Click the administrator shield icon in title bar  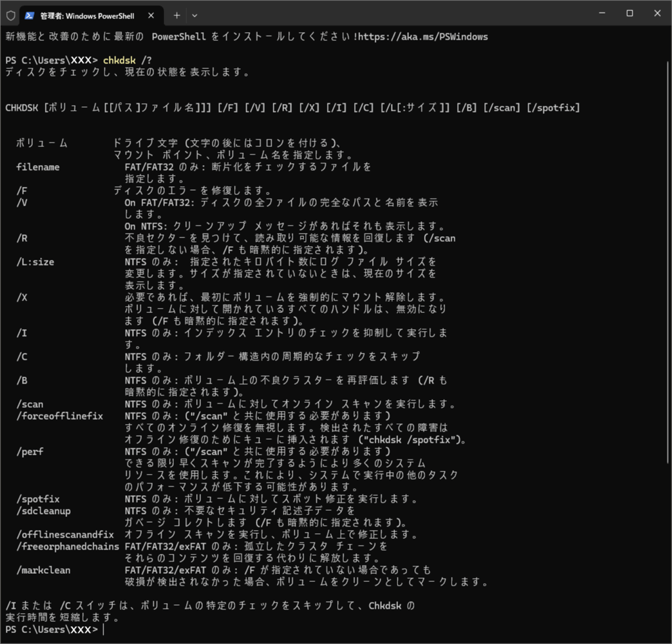(x=10, y=14)
